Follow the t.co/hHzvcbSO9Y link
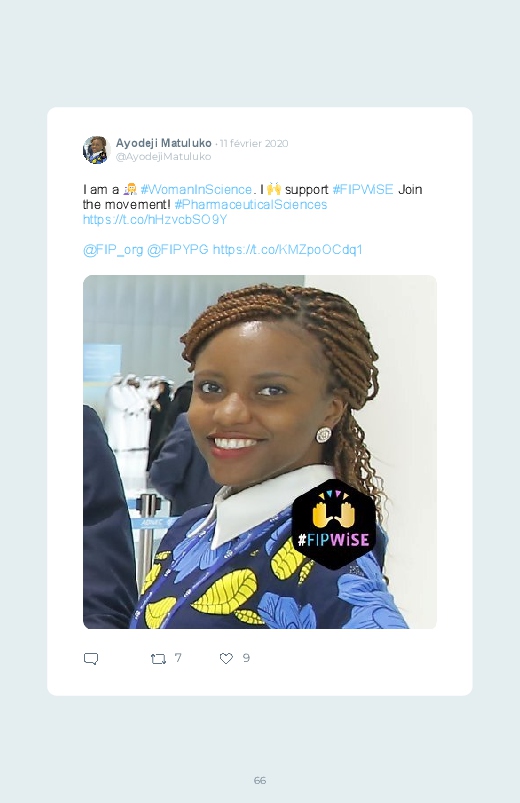 155,220
